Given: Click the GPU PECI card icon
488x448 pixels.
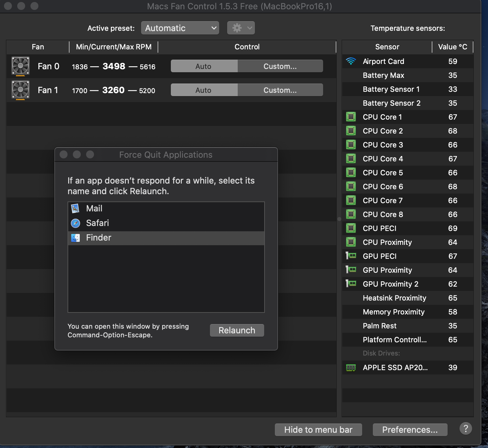Looking at the screenshot, I should [x=351, y=256].
